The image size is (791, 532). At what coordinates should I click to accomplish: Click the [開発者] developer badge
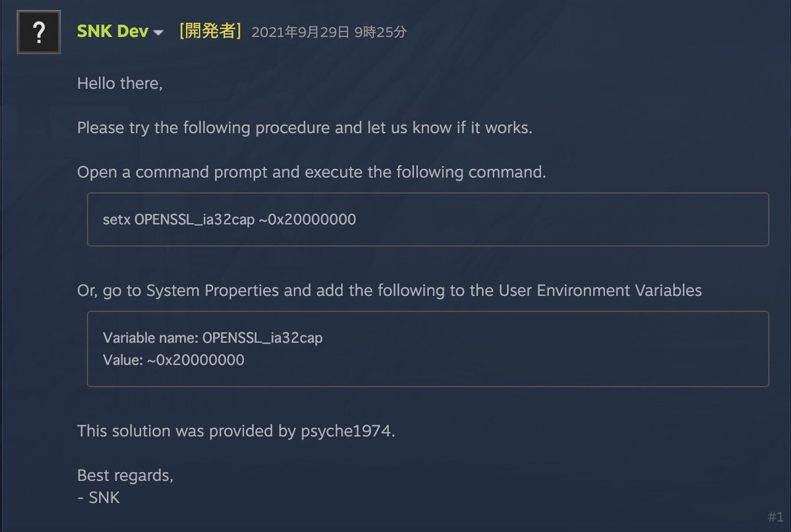(x=210, y=32)
